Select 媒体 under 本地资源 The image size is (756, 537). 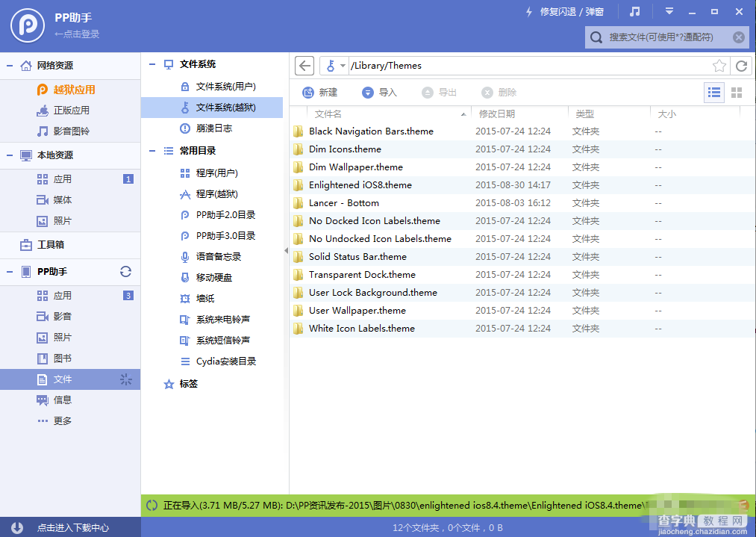(x=70, y=199)
